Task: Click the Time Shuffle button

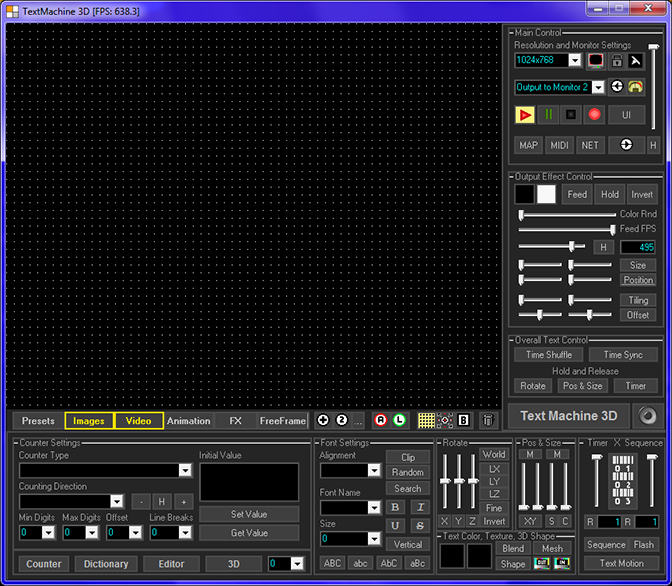Action: tap(549, 355)
